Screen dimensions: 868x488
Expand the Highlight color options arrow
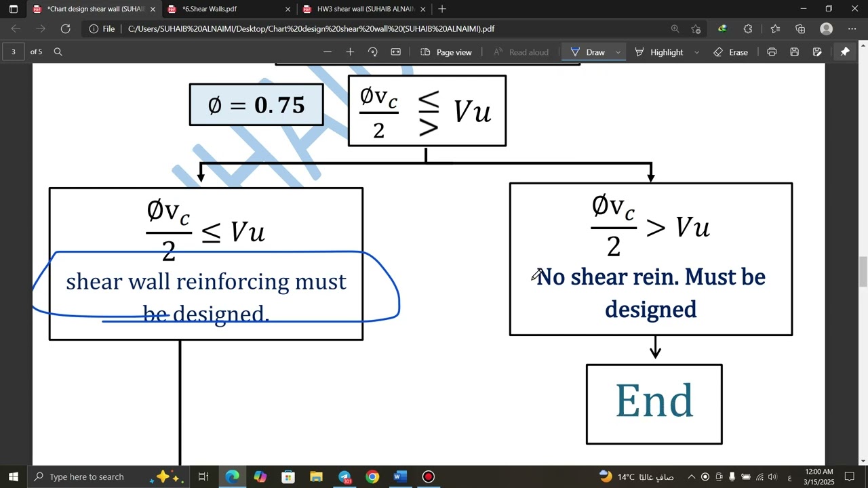click(x=696, y=52)
